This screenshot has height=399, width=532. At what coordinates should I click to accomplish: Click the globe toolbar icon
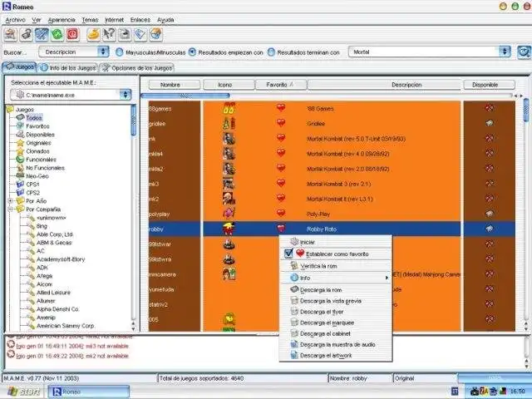click(x=155, y=35)
